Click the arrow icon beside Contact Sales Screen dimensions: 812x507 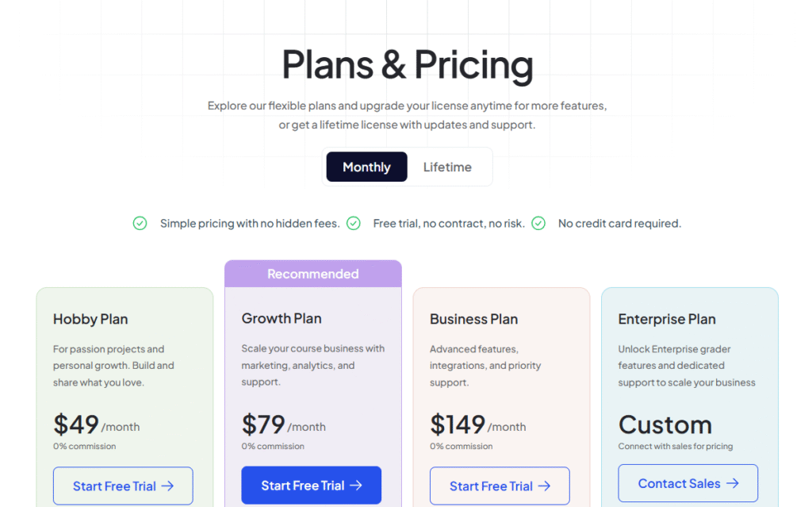733,483
